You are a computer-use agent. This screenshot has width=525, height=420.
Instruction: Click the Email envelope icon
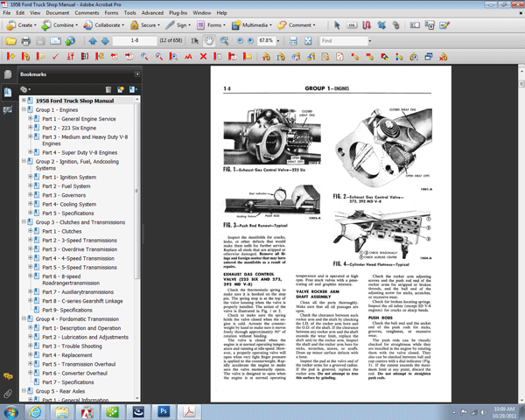55,41
